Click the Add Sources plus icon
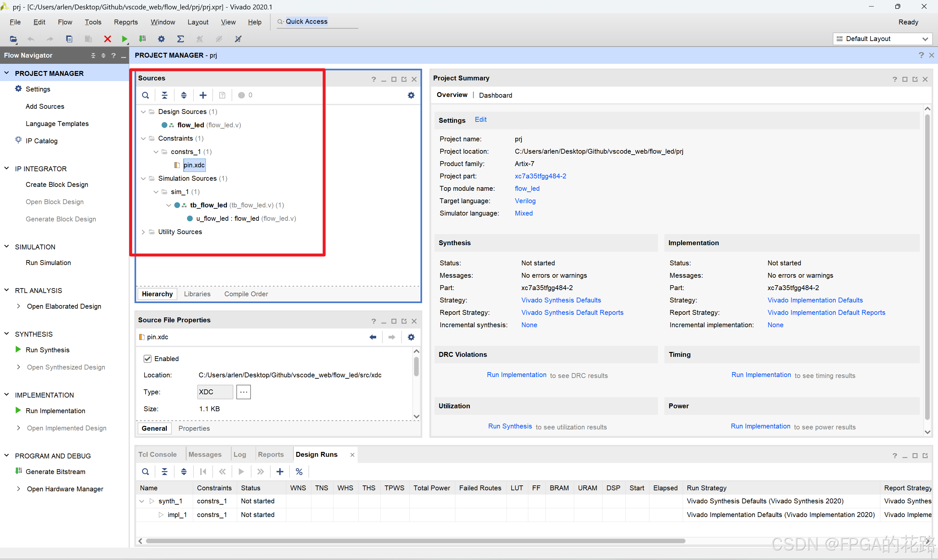Screen dimensions: 938x560 tap(203, 95)
